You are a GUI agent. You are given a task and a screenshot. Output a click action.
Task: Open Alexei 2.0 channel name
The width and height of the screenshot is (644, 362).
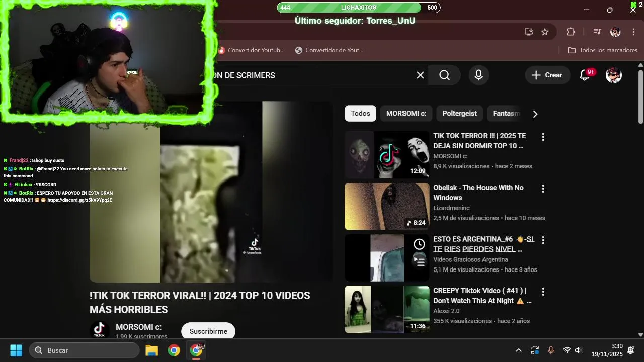click(446, 311)
